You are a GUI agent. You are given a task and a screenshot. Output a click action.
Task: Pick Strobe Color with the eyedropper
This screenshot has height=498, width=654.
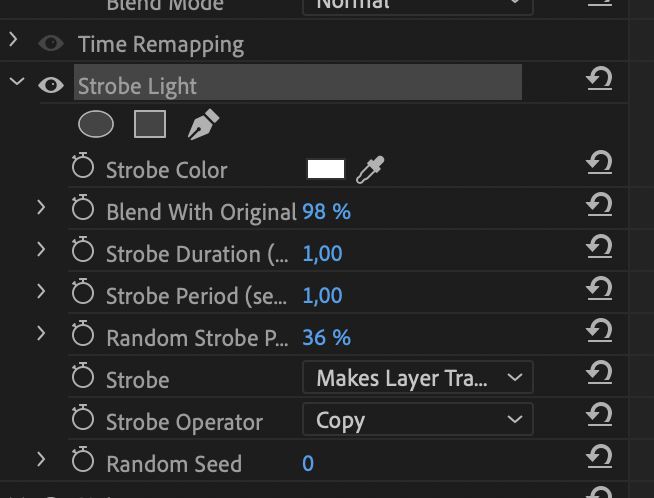point(370,169)
